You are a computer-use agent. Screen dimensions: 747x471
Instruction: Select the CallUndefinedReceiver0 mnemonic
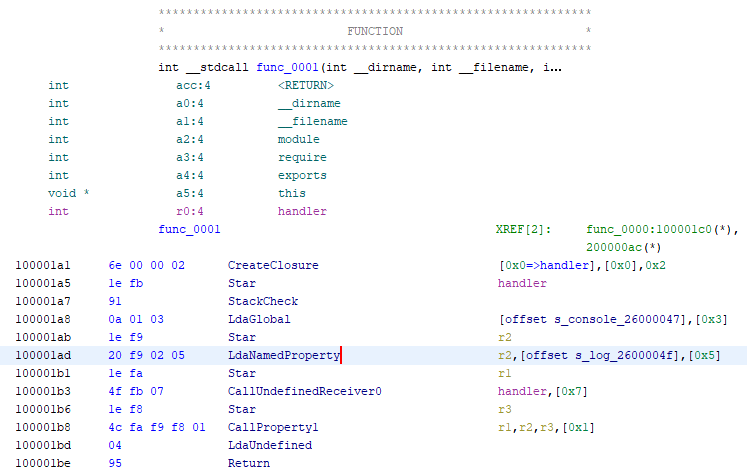pos(304,391)
